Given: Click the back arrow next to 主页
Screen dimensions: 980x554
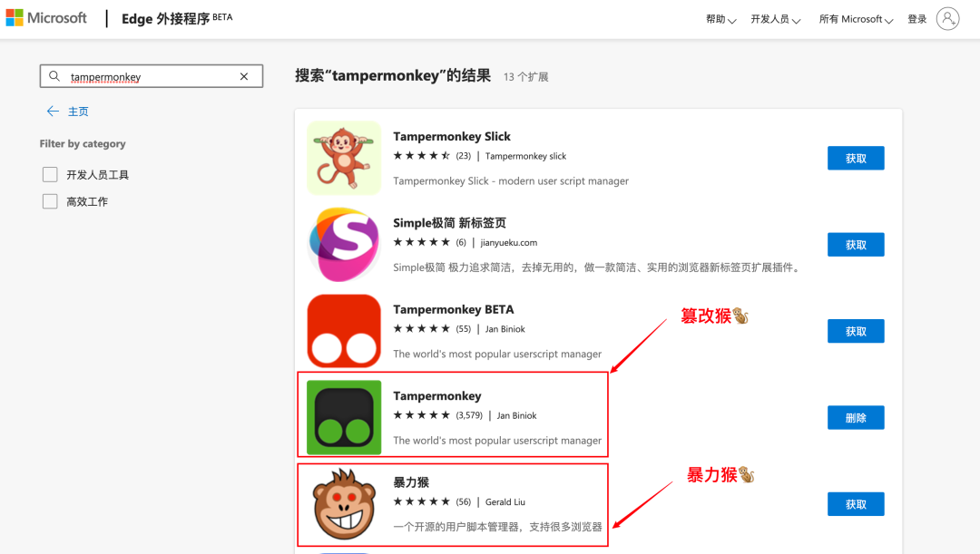Looking at the screenshot, I should coord(53,112).
